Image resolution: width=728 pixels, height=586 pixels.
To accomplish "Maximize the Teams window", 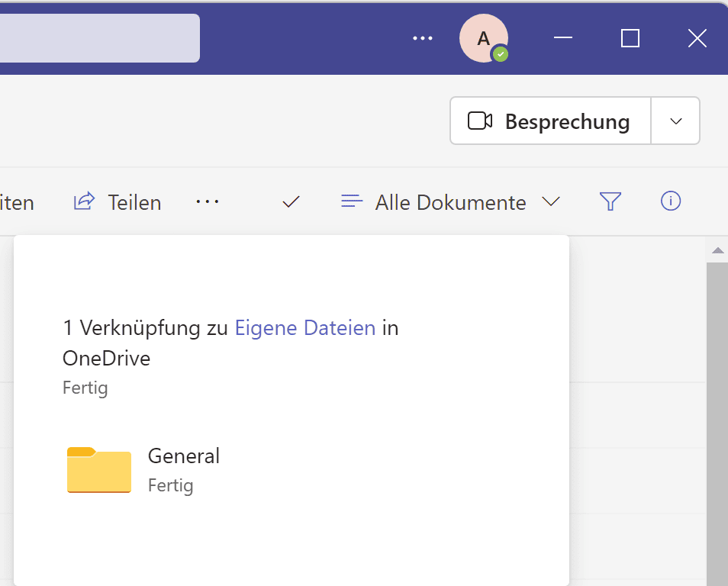I will point(630,38).
